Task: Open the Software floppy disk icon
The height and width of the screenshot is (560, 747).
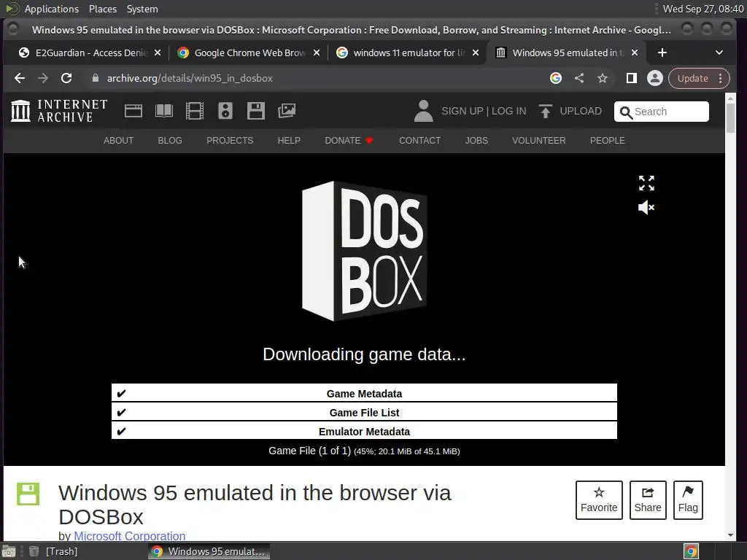Action: point(256,111)
